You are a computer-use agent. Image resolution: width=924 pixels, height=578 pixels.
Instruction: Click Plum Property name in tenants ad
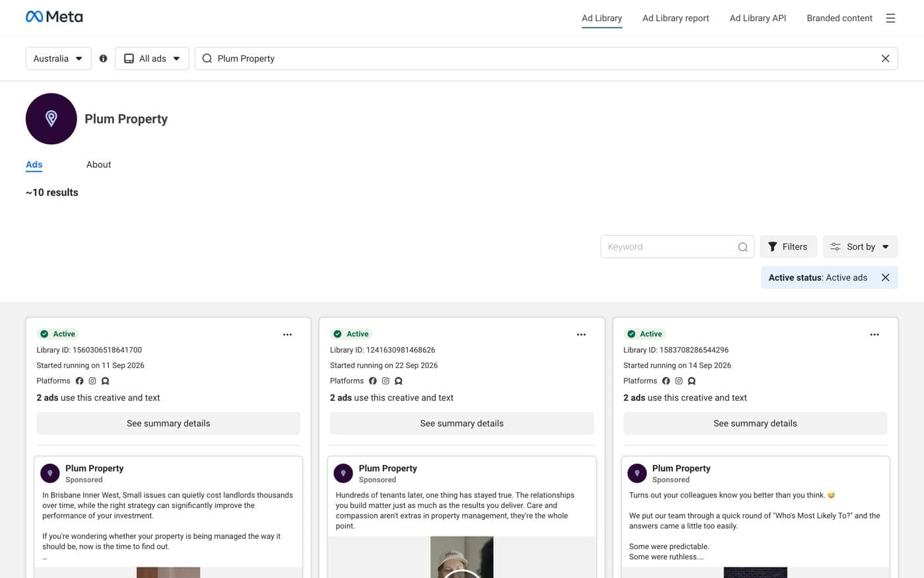388,468
